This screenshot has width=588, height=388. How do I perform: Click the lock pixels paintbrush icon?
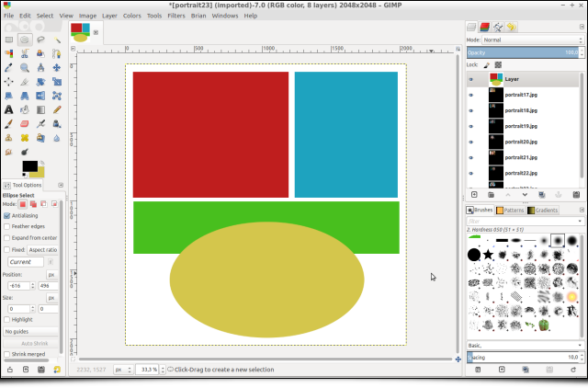coord(487,65)
